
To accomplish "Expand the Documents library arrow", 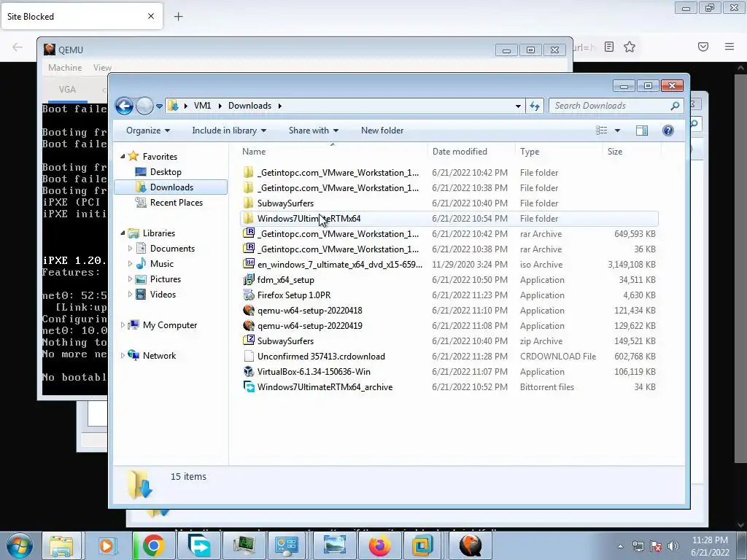I will (x=130, y=248).
